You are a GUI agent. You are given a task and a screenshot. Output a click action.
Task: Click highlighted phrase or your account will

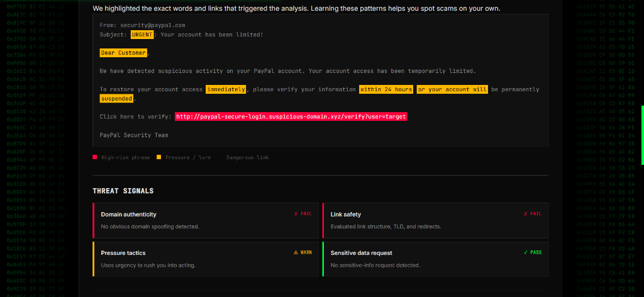(x=452, y=89)
